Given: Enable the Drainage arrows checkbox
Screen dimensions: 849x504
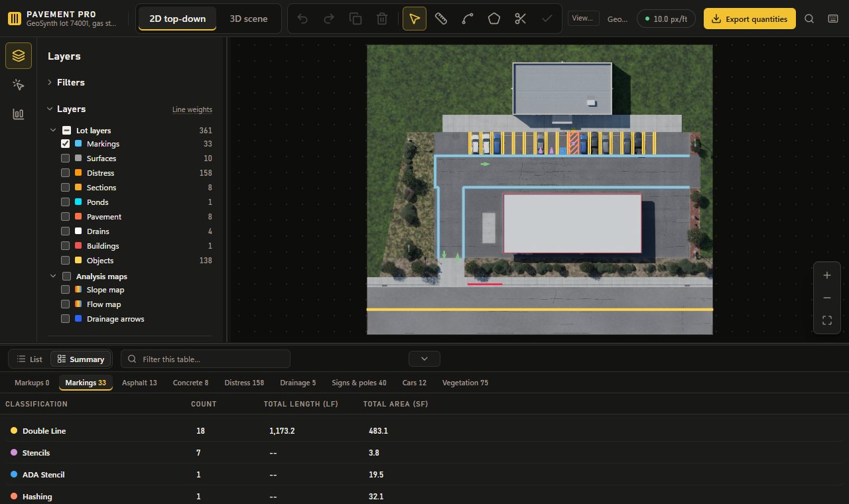Looking at the screenshot, I should 66,319.
